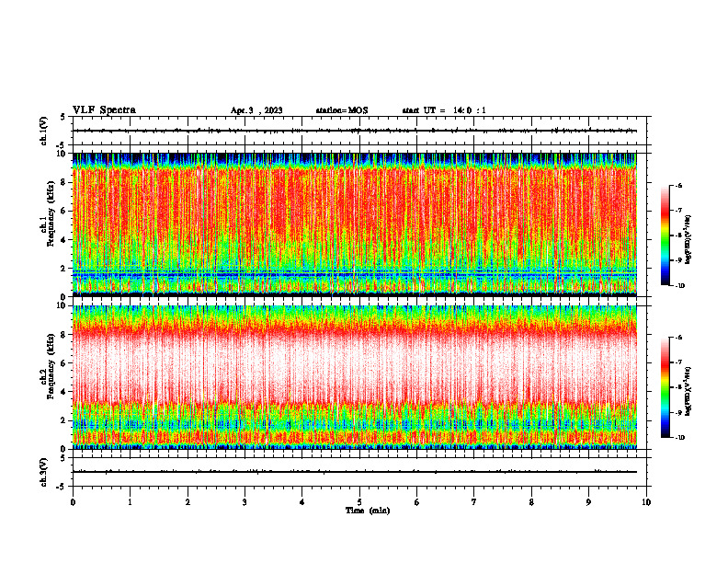
Task: Click the "-6" label on ch.2 color bar
Action: [678, 338]
